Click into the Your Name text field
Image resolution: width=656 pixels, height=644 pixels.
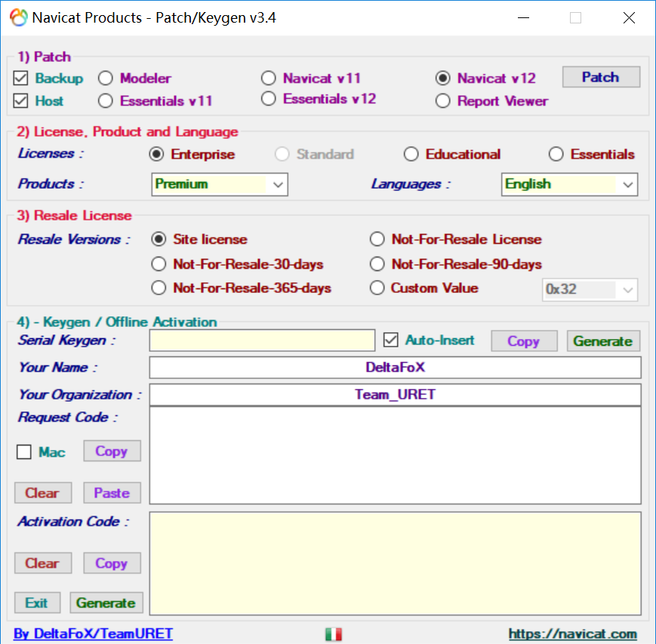point(395,368)
